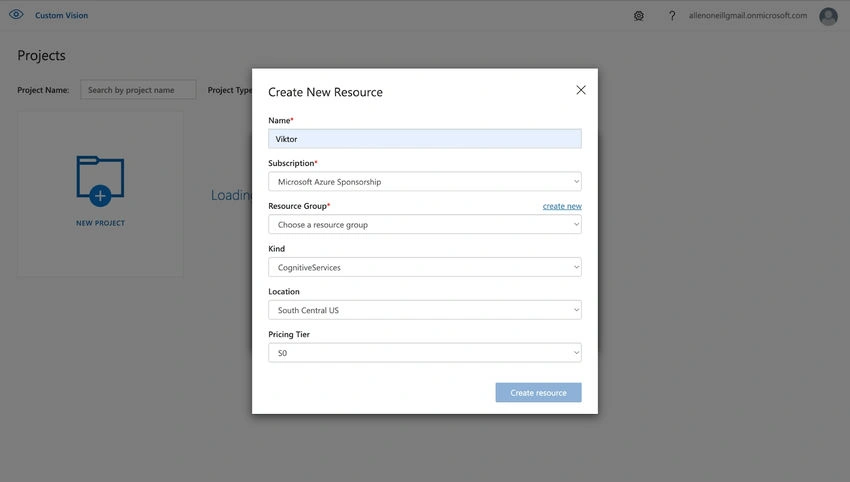
Task: Click the New Project folder icon
Action: [100, 181]
